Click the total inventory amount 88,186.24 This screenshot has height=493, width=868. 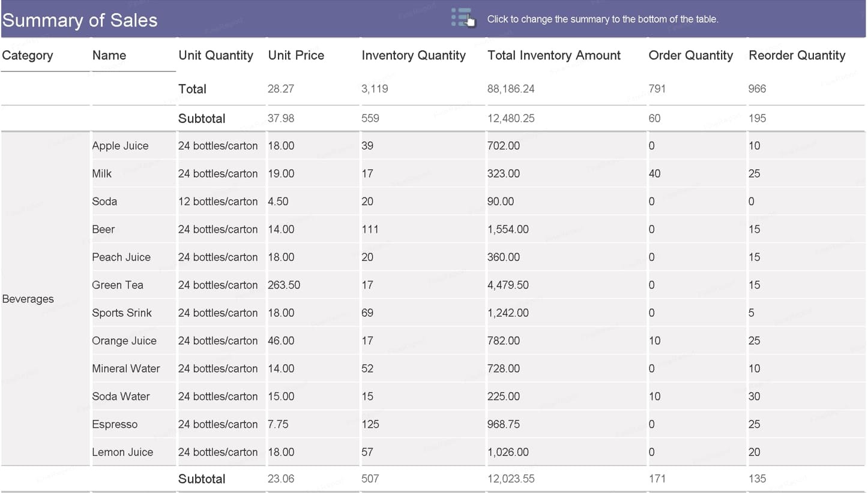511,89
